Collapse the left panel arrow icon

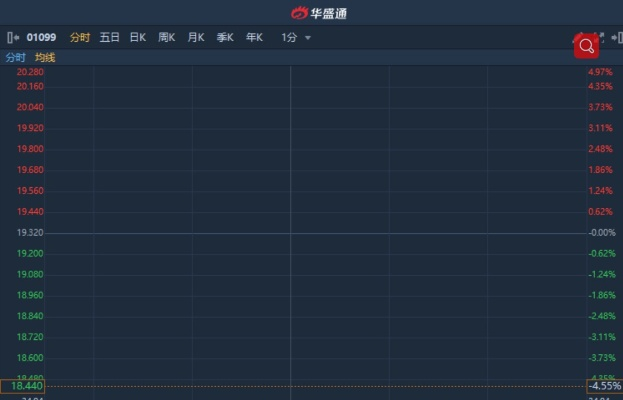(x=13, y=38)
